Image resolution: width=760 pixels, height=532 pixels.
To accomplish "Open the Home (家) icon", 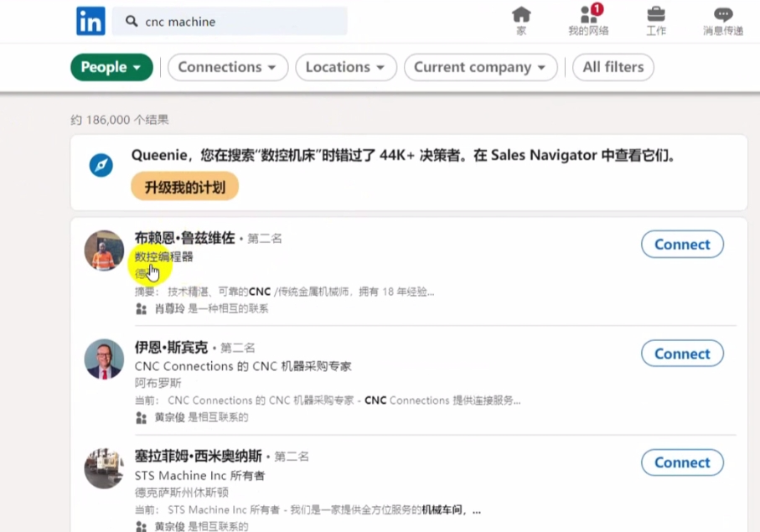I will tap(521, 21).
